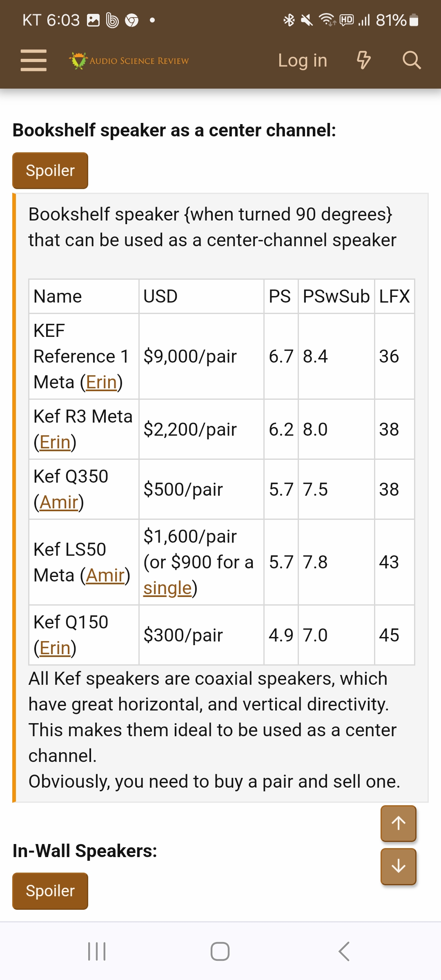Tap the Audio Science Review logo
Screen dimensions: 441x980
coord(129,61)
